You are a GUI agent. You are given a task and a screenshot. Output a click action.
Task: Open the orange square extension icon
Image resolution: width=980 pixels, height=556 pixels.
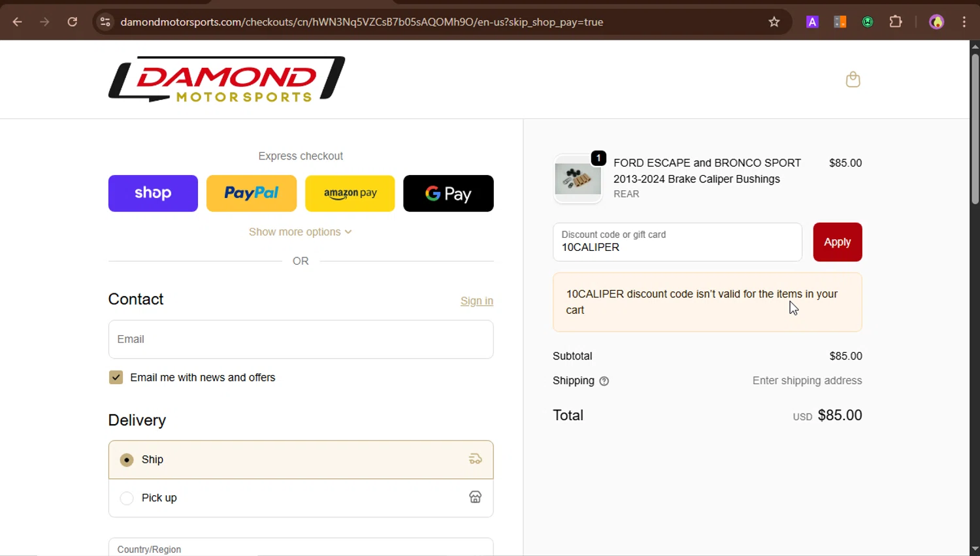click(x=840, y=22)
